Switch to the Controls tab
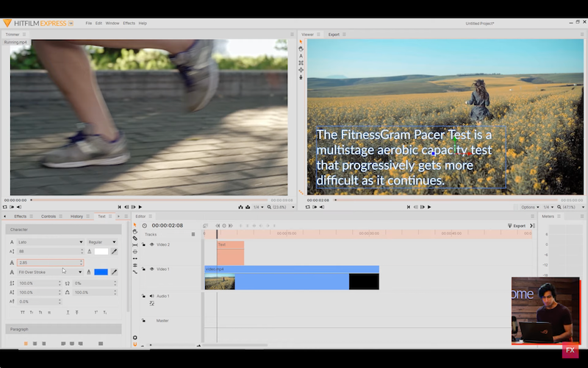 tap(49, 216)
